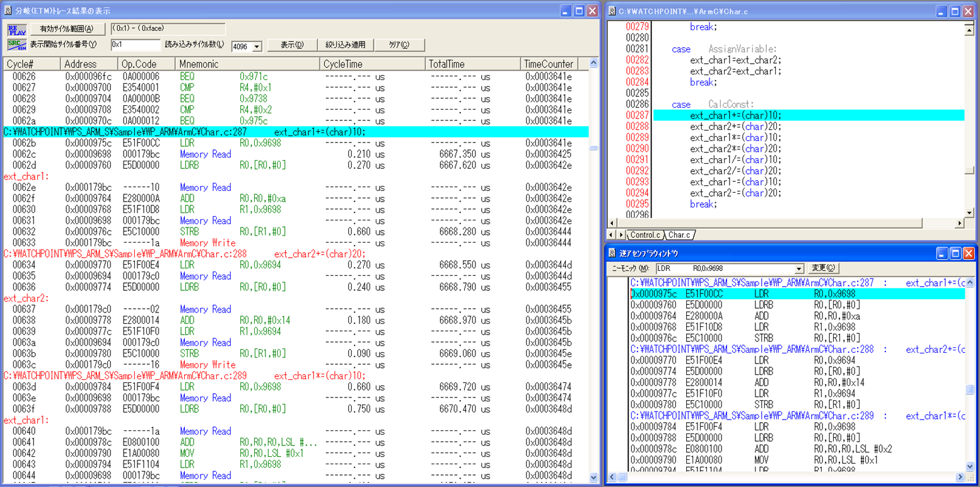The image size is (980, 487).
Task: Click the Char.c source window title icon
Action: coord(611,11)
